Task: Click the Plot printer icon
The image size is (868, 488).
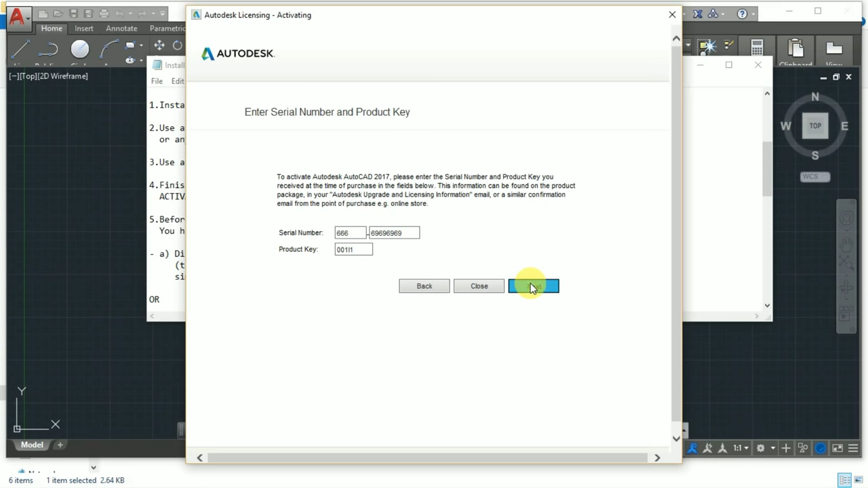Action: pos(104,14)
